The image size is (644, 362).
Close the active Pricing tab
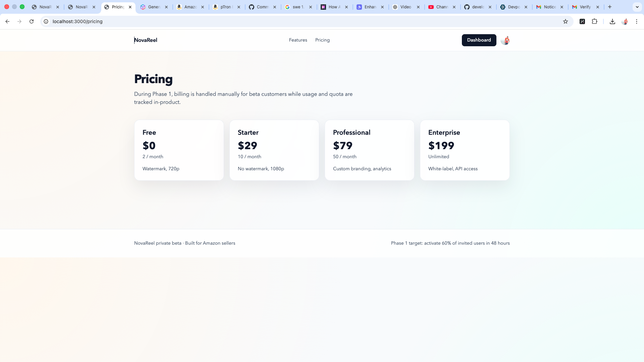130,7
